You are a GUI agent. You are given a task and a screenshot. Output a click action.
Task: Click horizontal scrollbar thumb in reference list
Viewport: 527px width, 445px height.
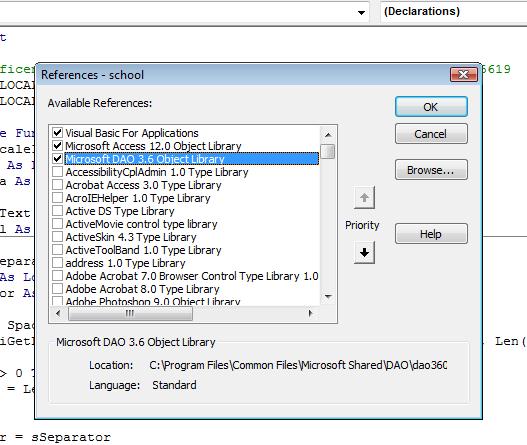tap(130, 313)
